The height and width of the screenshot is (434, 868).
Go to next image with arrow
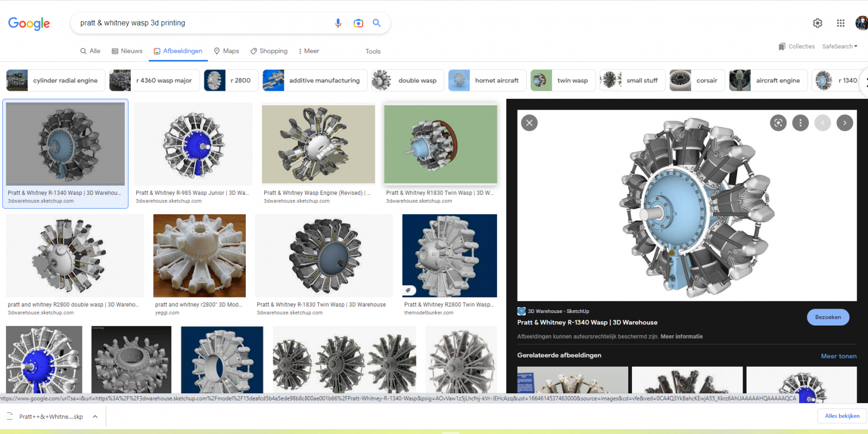coord(845,123)
